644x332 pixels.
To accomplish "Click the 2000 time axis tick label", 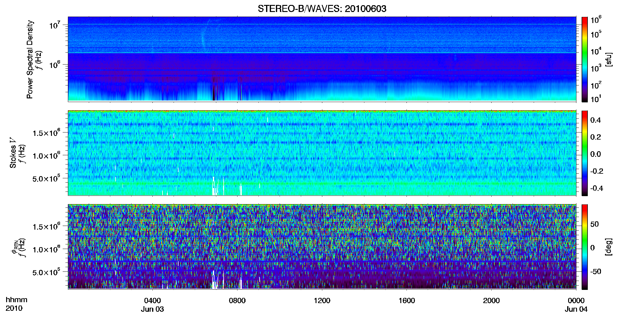I will pyautogui.click(x=491, y=300).
